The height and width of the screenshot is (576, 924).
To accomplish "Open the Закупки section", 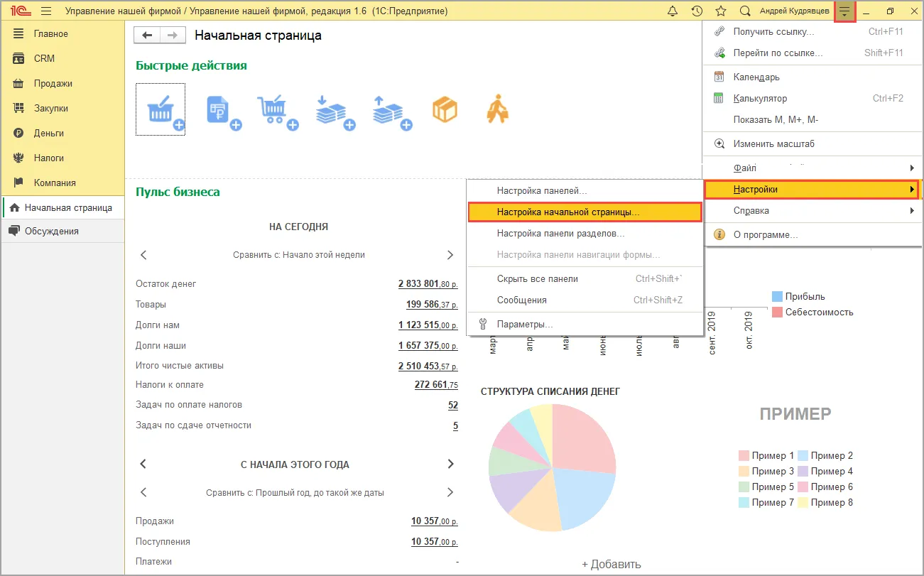I will point(62,108).
